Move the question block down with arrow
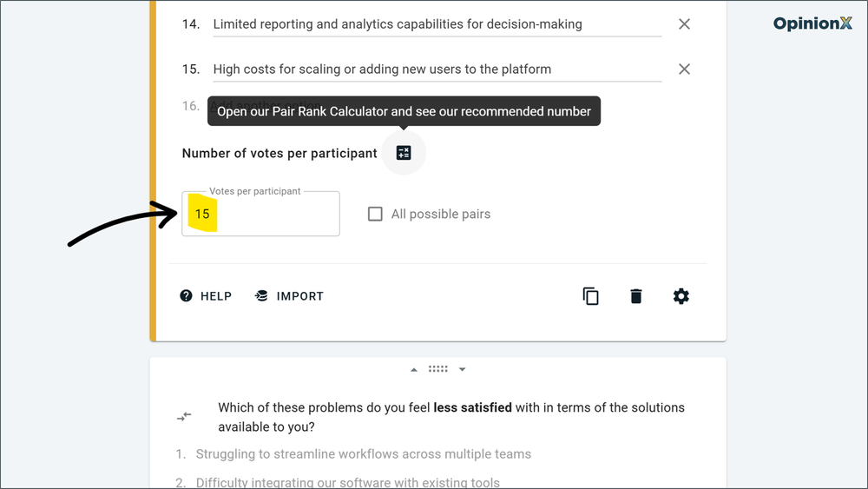The image size is (868, 489). coord(462,369)
